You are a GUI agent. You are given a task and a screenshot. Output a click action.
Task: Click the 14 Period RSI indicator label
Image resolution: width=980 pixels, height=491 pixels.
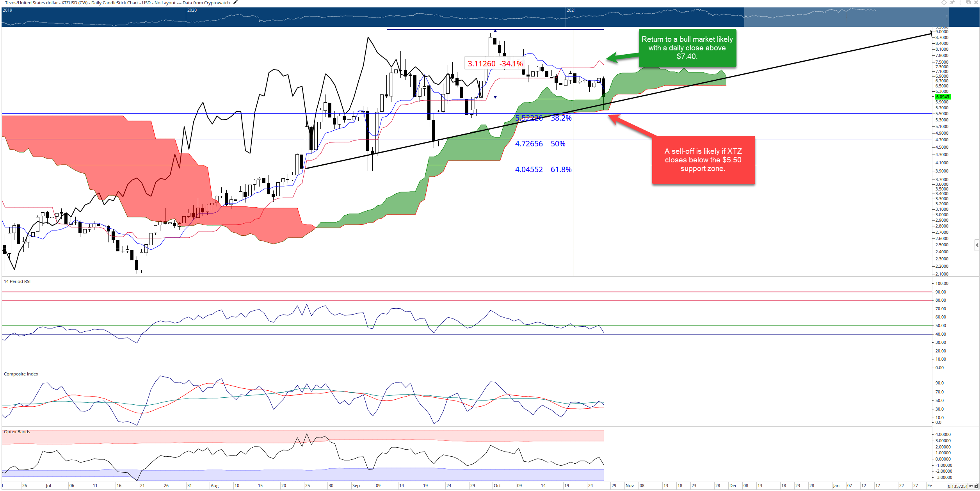pyautogui.click(x=17, y=281)
